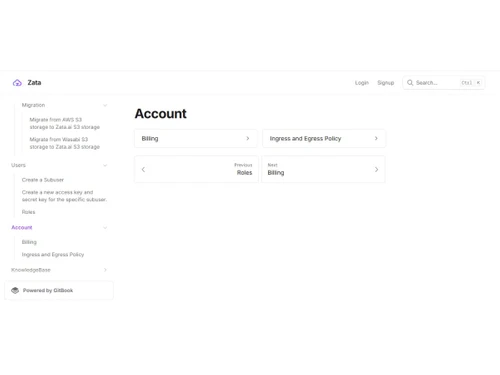The height and width of the screenshot is (375, 500).
Task: Click the Account page heading
Action: (x=161, y=114)
